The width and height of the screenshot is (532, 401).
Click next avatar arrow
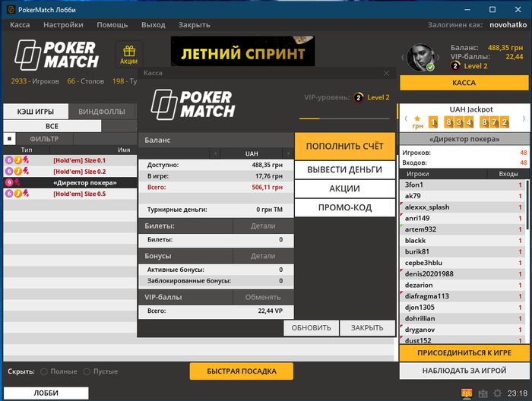coord(438,57)
